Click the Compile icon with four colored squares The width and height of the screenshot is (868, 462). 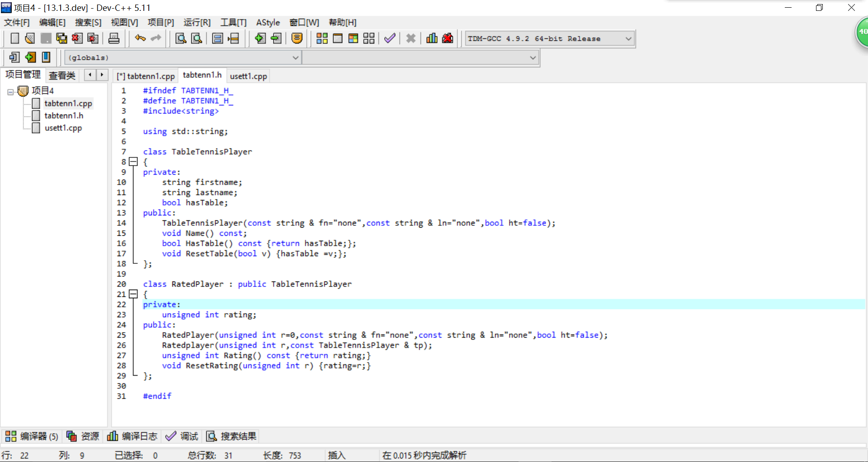(x=322, y=38)
